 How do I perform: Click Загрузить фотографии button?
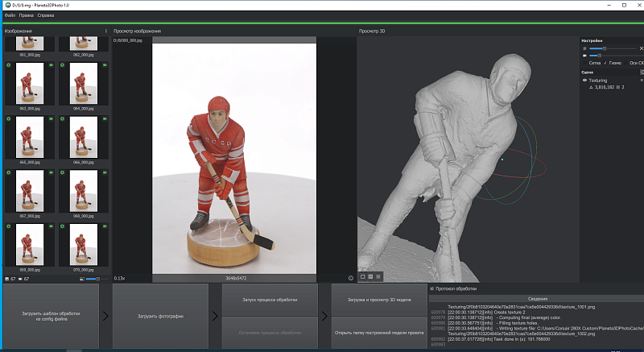pos(160,317)
